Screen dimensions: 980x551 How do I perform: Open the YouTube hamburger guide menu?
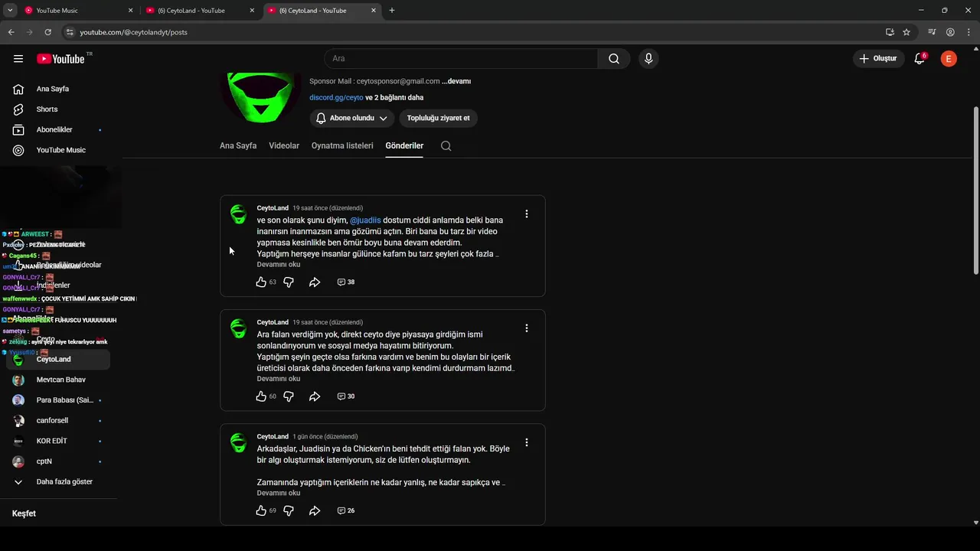[18, 59]
